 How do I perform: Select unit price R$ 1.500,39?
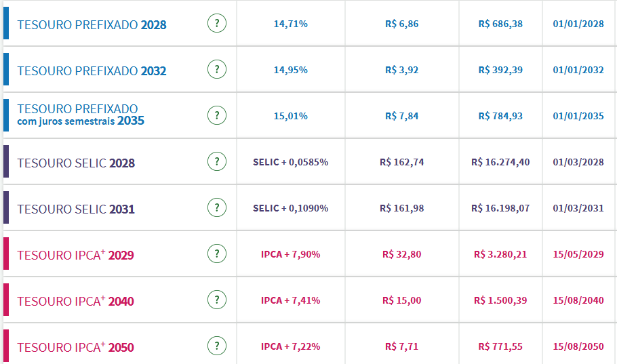[500, 300]
